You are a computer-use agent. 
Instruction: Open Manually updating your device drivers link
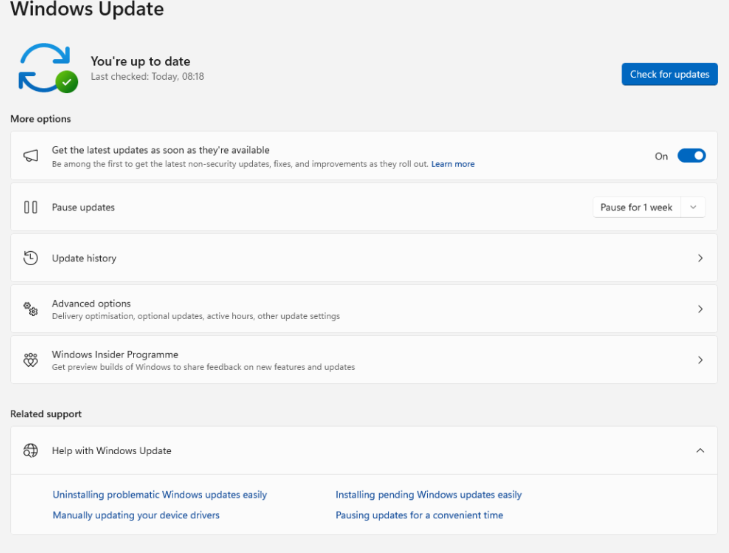(136, 515)
